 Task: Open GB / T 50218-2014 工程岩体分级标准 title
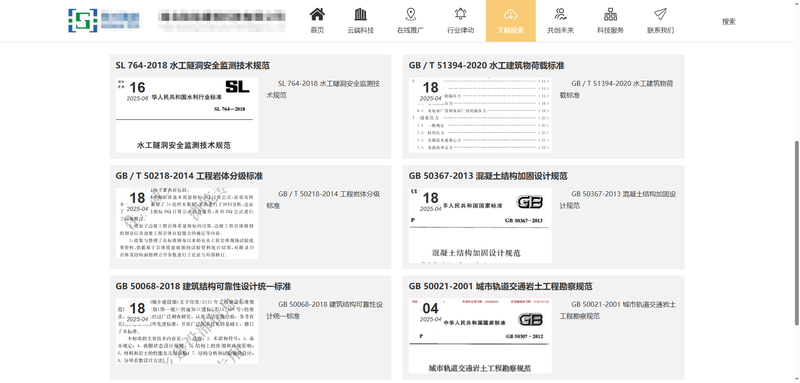(x=189, y=176)
